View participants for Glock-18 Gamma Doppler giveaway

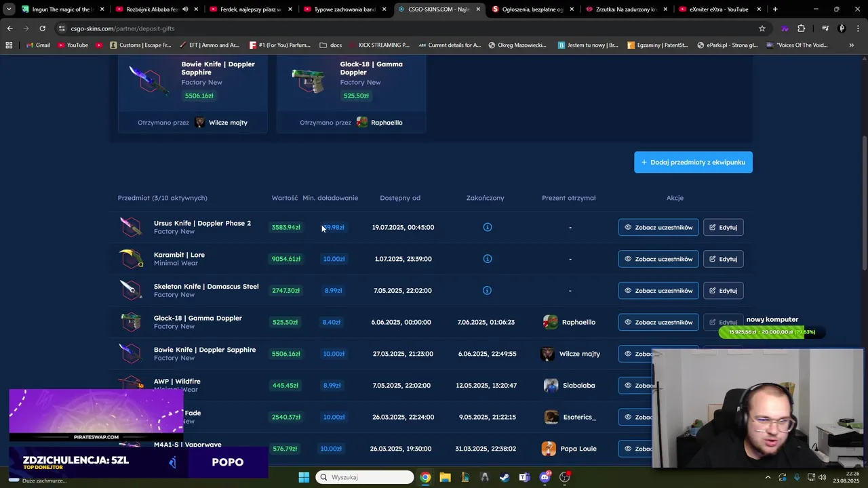click(x=658, y=322)
